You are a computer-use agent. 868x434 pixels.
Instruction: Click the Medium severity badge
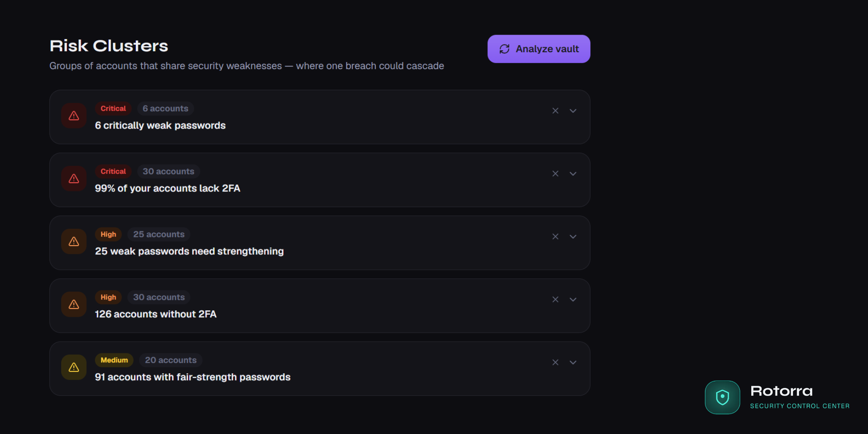(x=114, y=360)
